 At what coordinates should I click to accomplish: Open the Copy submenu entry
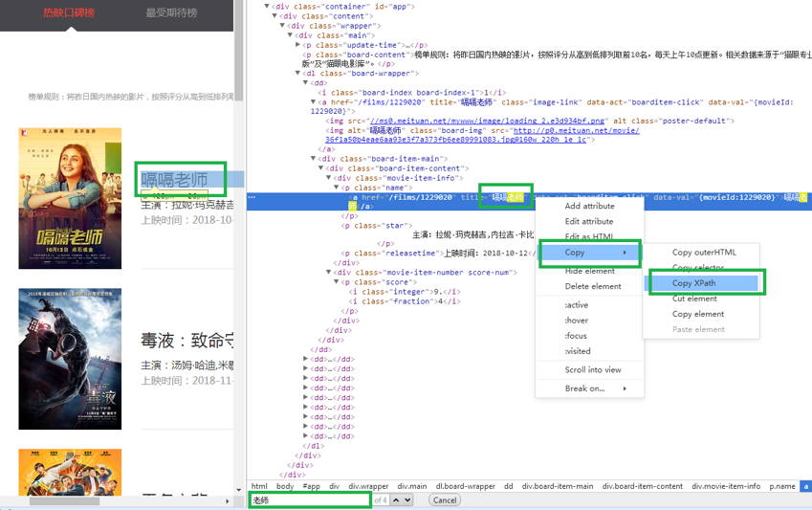point(589,253)
